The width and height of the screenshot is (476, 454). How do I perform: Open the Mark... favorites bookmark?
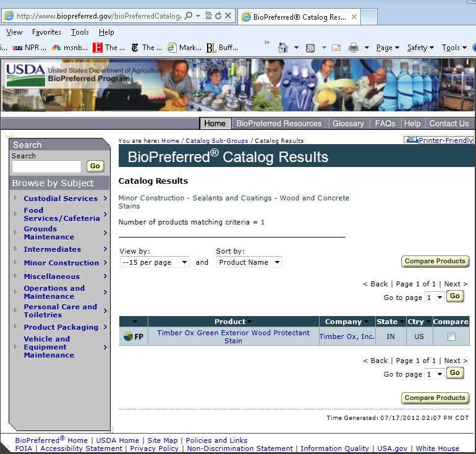184,48
